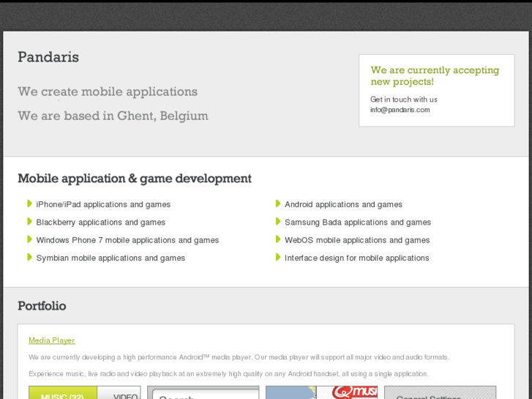Click 'Blackberry applications and games' text
532x399 pixels.
(101, 223)
